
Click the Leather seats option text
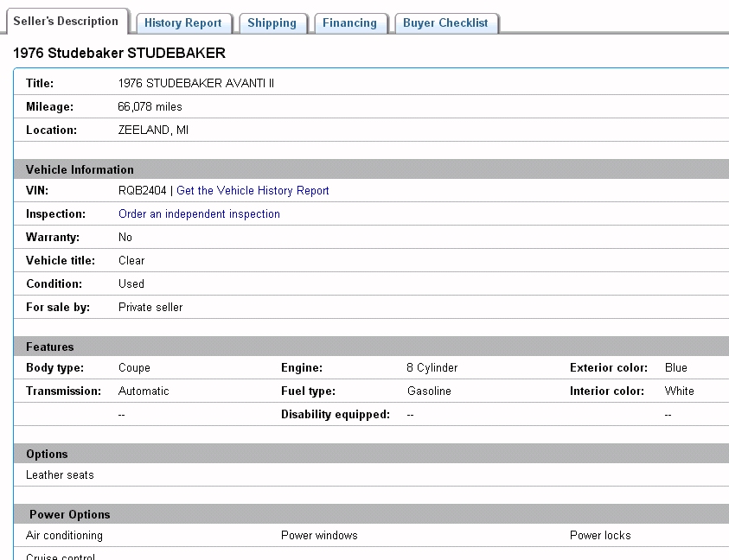coord(60,474)
